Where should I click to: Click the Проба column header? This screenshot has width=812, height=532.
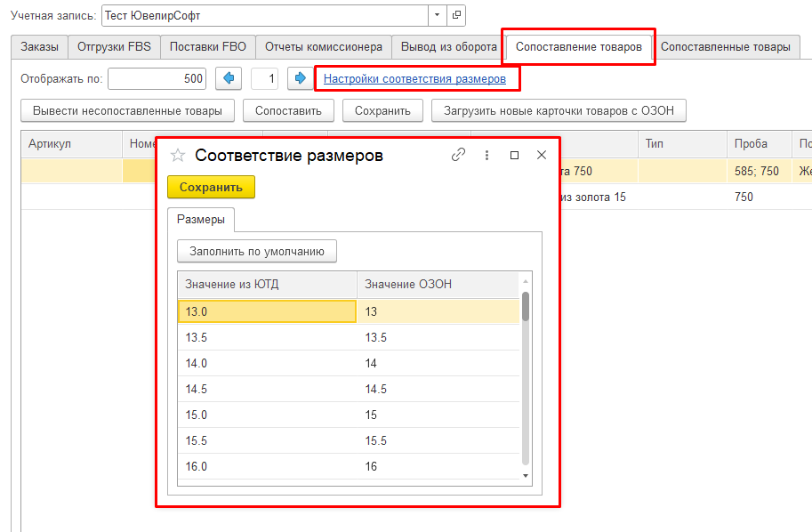tap(760, 144)
